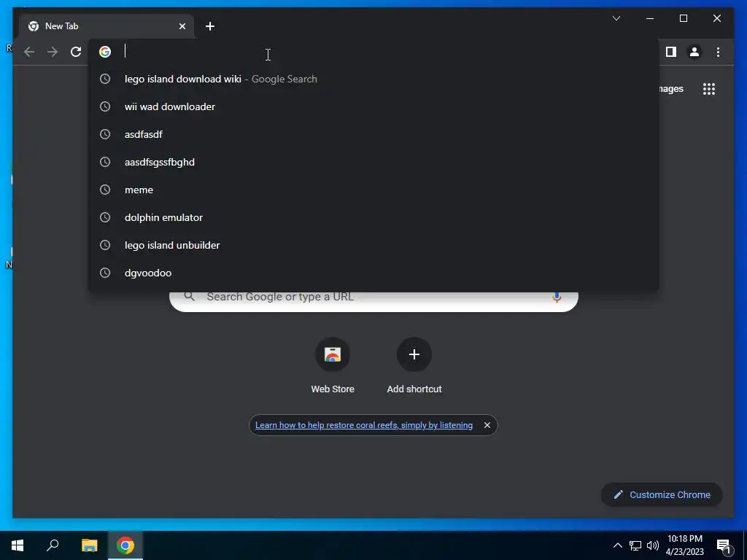
Task: Open the Windows Start menu
Action: point(18,545)
